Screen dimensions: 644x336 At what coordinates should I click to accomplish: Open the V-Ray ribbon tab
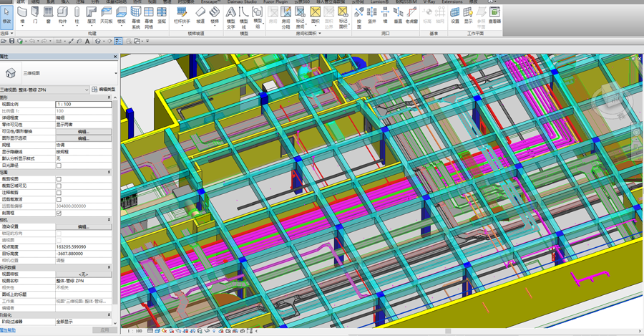coord(429,1)
